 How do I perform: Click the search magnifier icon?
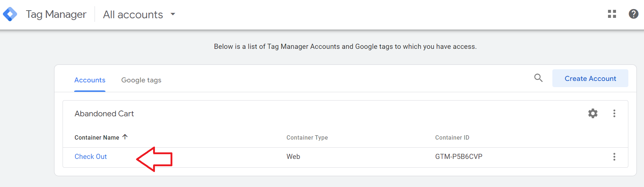point(538,78)
